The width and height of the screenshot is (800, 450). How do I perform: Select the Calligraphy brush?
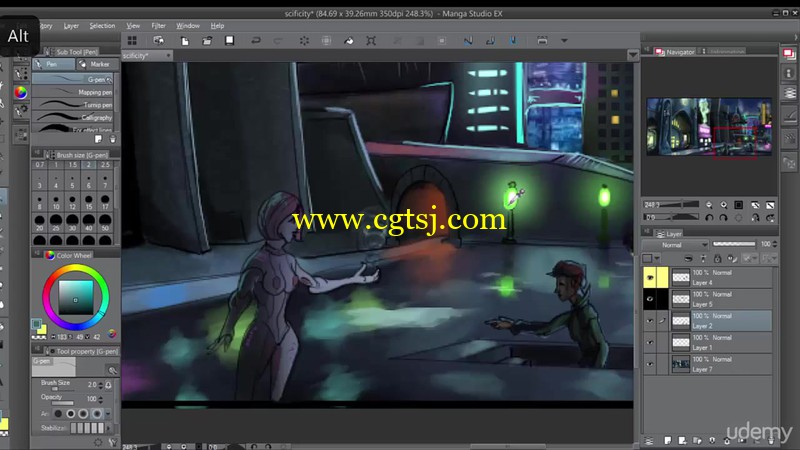coord(72,117)
